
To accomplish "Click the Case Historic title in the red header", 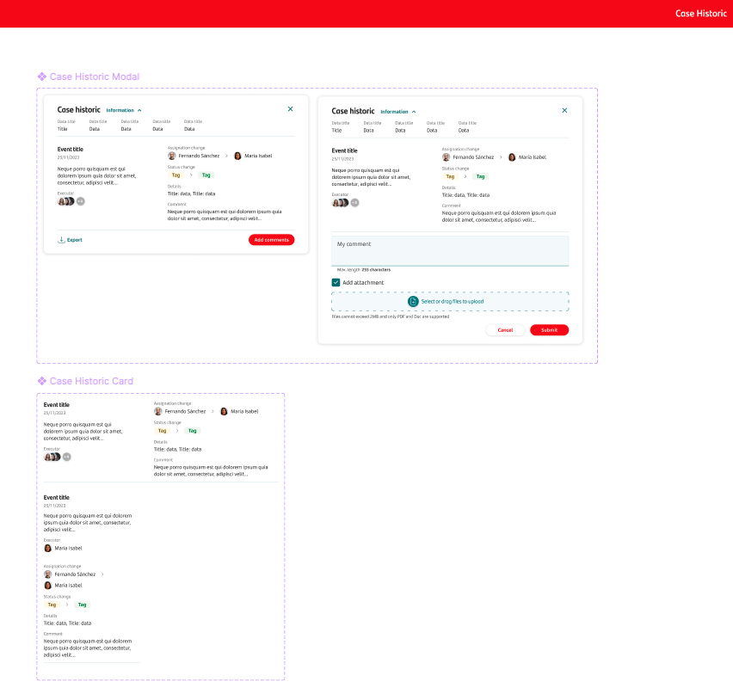I will 701,14.
